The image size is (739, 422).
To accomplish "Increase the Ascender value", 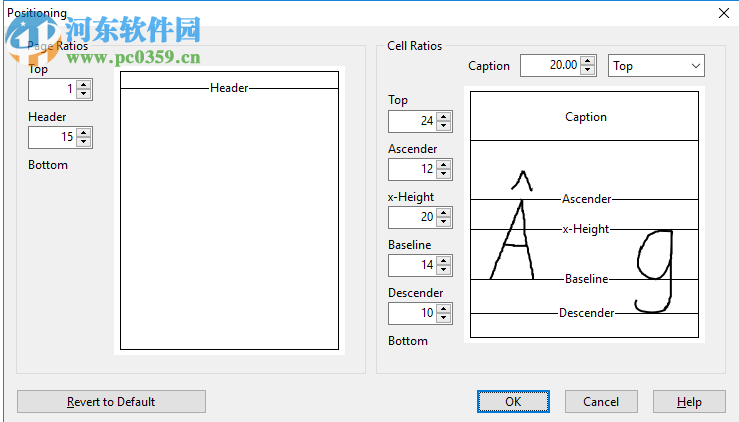I will pos(443,165).
